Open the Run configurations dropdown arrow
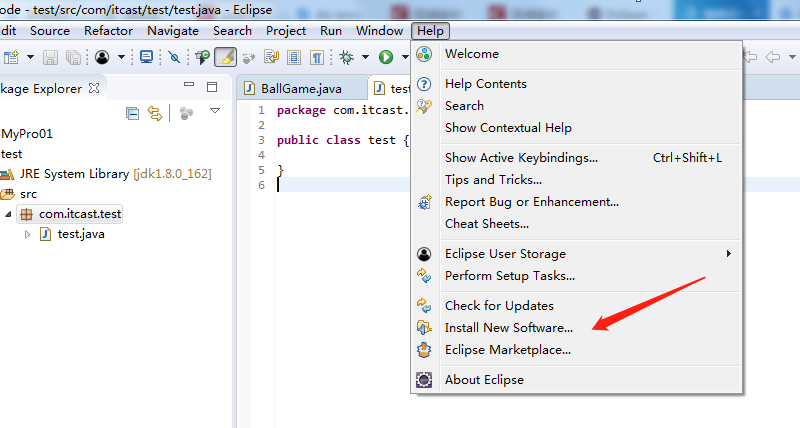 click(x=405, y=57)
